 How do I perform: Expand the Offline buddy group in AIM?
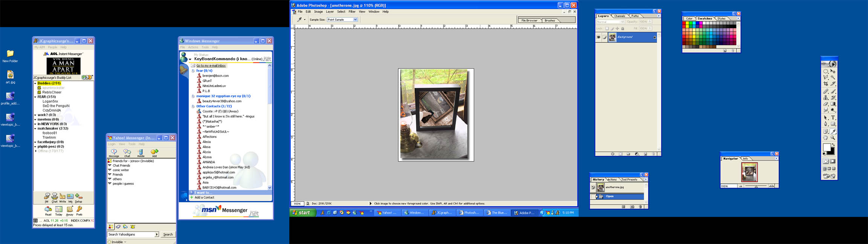(36, 151)
